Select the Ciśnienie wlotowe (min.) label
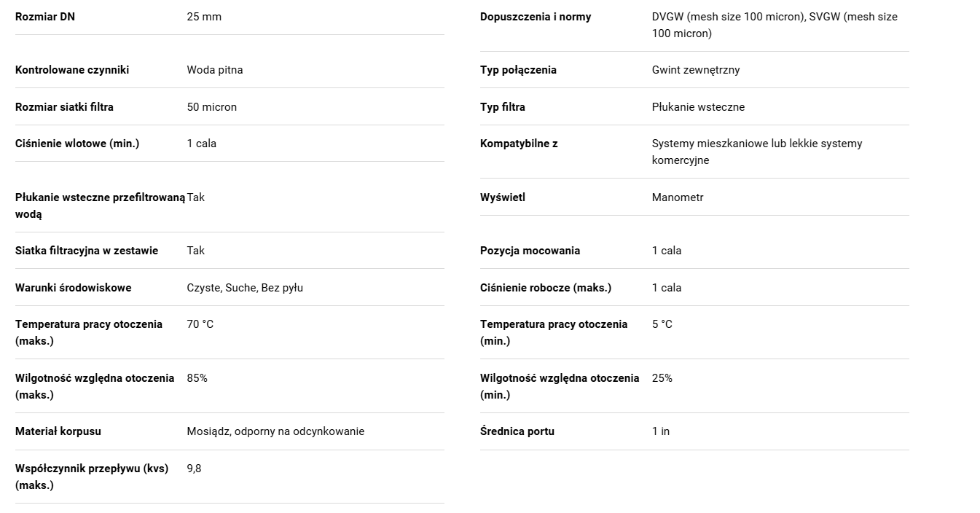Image resolution: width=980 pixels, height=513 pixels. point(77,144)
